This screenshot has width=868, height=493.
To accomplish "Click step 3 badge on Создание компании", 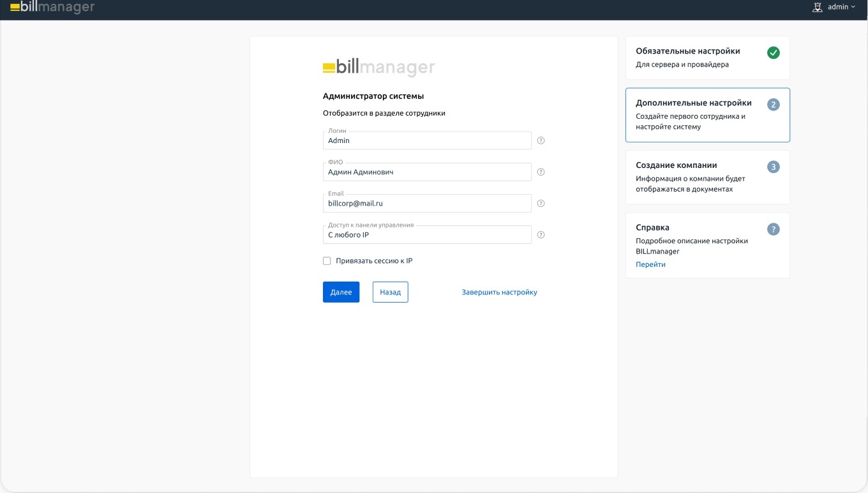I will click(773, 167).
